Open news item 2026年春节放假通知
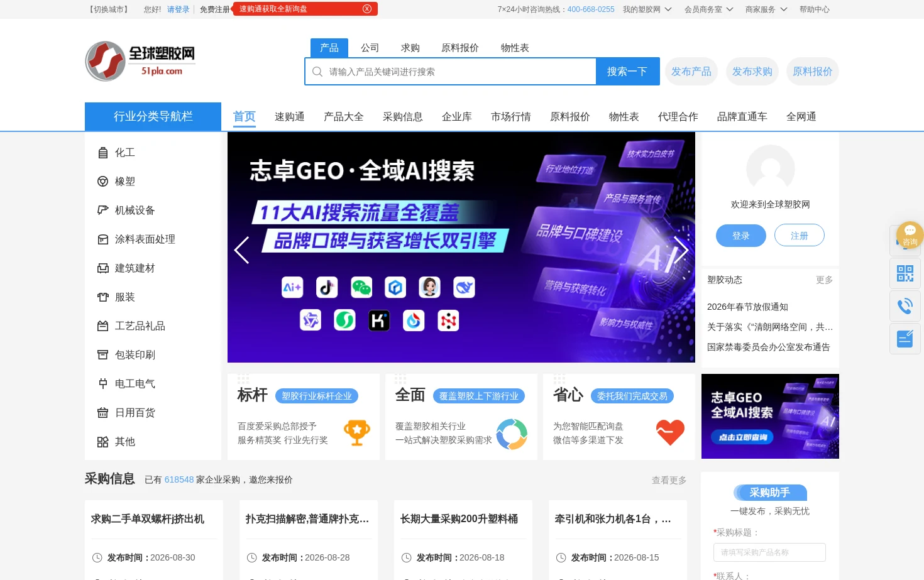The width and height of the screenshot is (924, 580). tap(747, 307)
